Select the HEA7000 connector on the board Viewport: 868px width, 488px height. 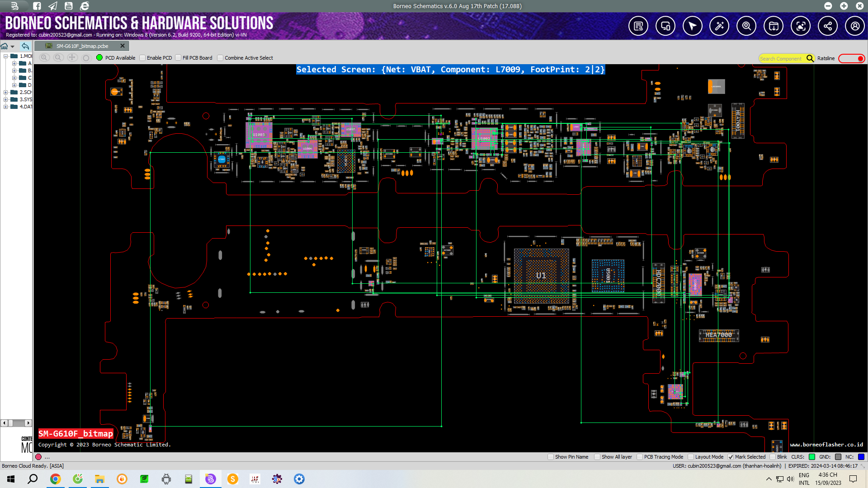pyautogui.click(x=719, y=335)
